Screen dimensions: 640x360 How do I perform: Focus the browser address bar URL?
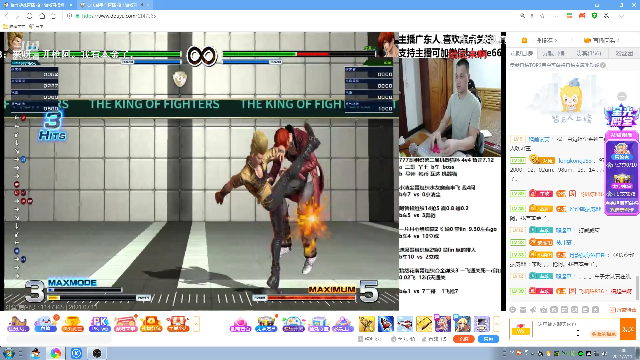[118, 16]
